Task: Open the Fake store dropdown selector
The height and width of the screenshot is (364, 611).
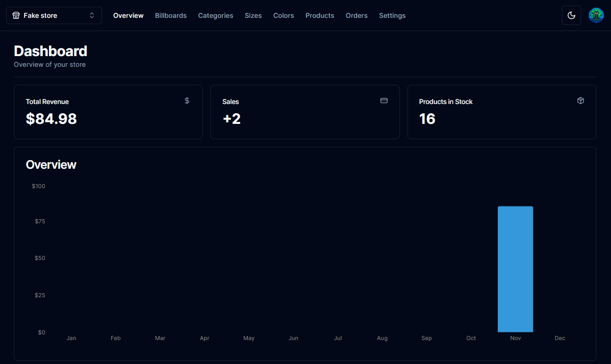Action: pos(54,15)
